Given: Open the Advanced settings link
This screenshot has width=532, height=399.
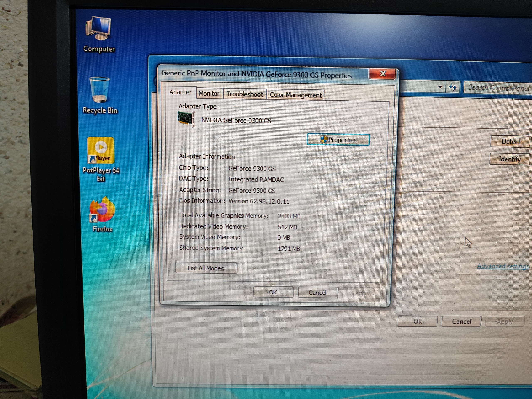Looking at the screenshot, I should pyautogui.click(x=503, y=266).
